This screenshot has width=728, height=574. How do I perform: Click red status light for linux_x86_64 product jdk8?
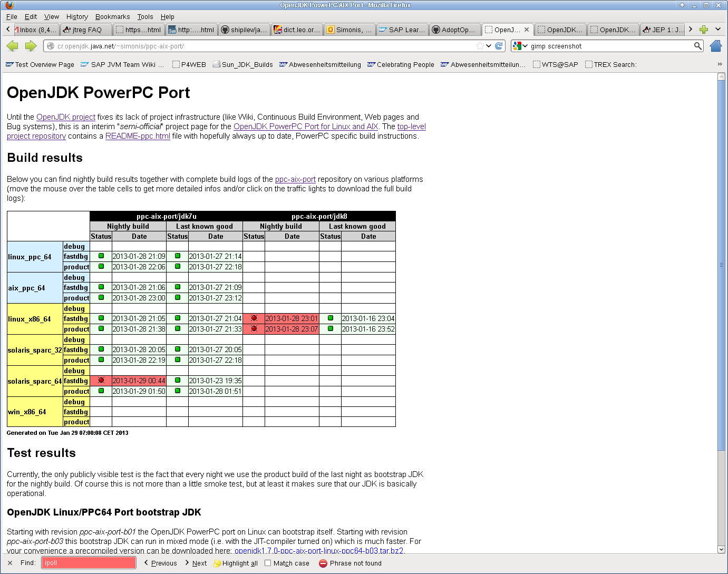tap(254, 329)
